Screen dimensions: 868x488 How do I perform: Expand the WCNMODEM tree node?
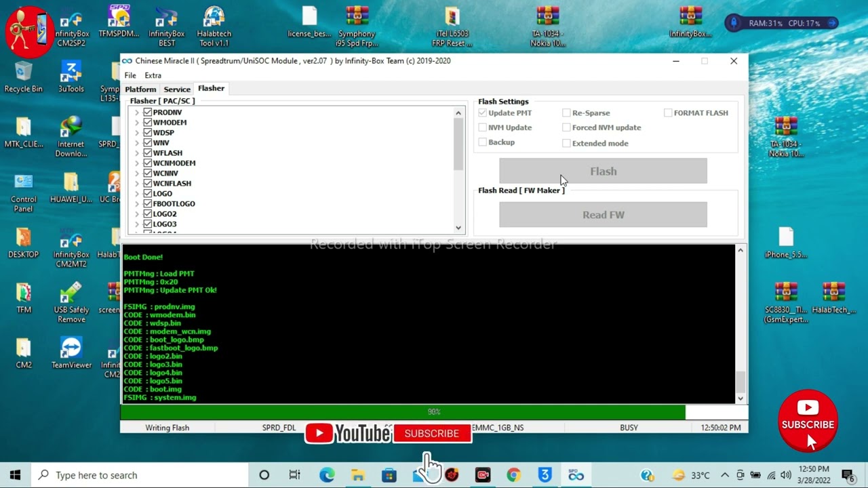[x=137, y=163]
